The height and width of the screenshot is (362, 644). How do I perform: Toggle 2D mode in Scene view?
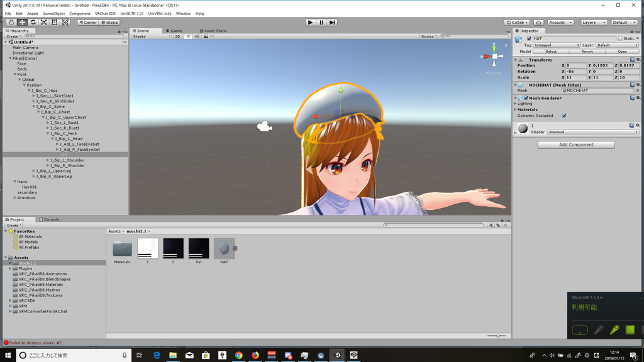pos(177,36)
